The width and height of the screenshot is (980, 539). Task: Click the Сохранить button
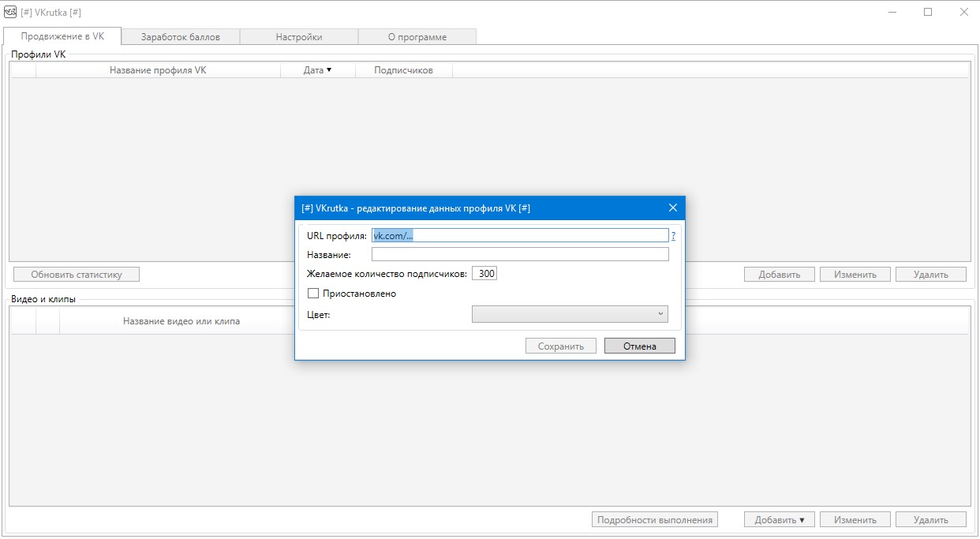[x=560, y=346]
